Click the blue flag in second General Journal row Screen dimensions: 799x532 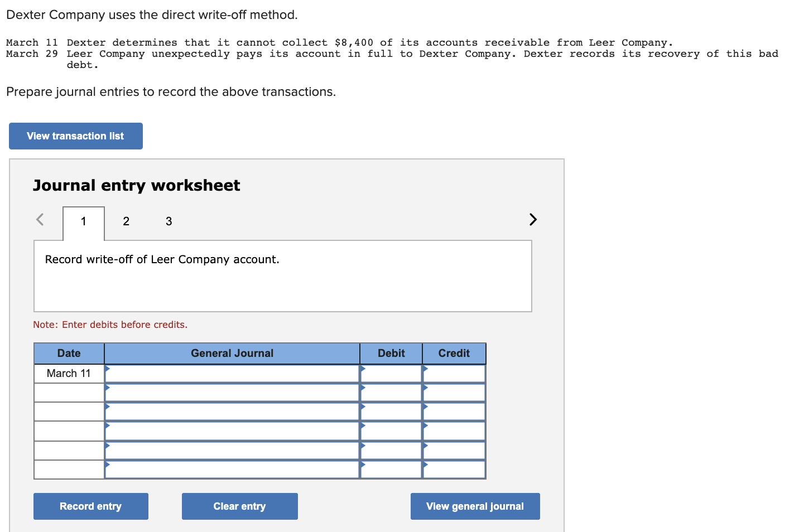click(108, 389)
